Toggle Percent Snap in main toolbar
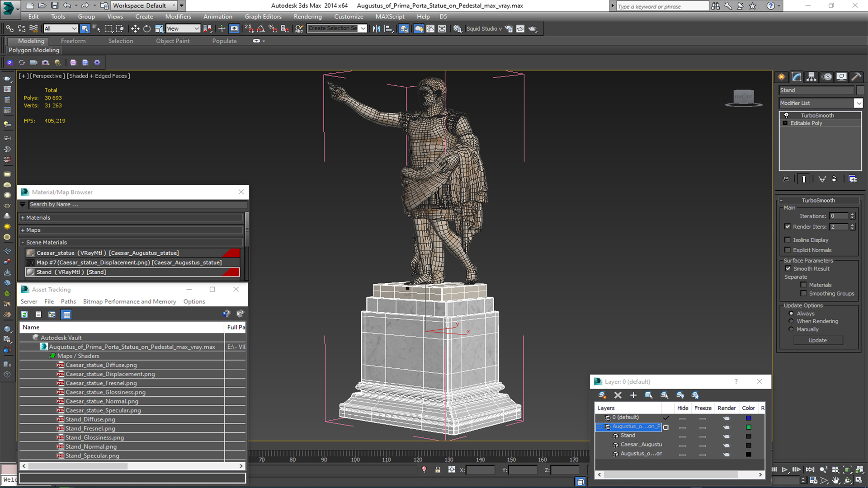Viewport: 868px width, 488px height. click(273, 28)
